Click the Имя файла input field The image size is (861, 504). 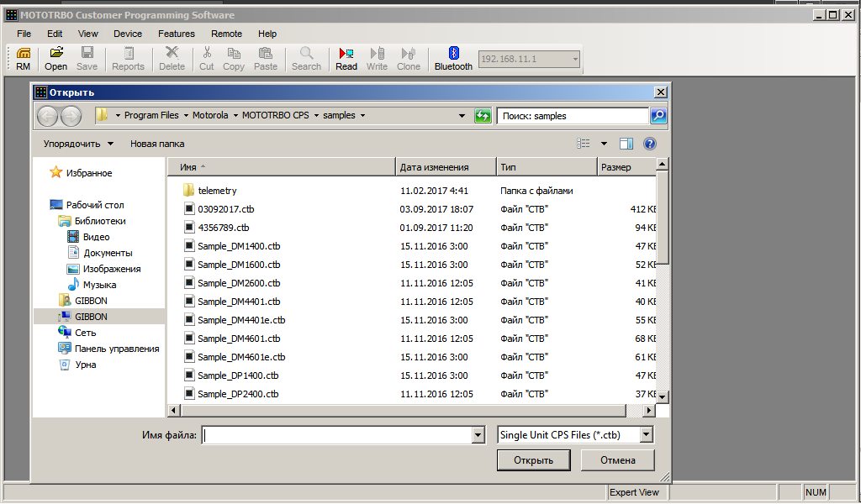coord(336,435)
